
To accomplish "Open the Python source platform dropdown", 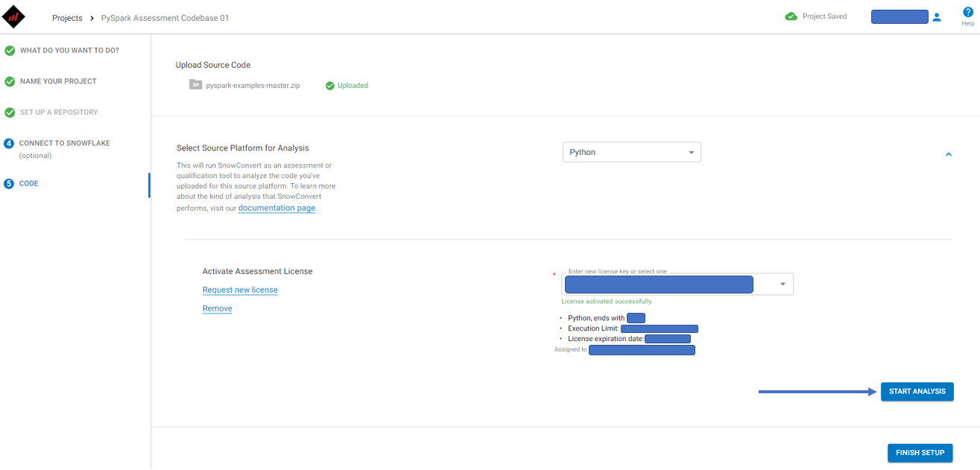I will (x=632, y=152).
